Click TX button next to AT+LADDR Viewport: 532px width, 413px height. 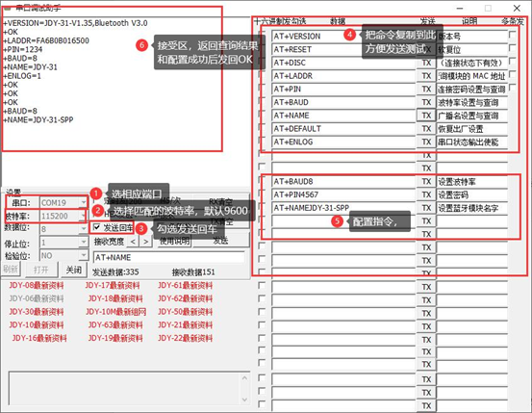pos(426,76)
